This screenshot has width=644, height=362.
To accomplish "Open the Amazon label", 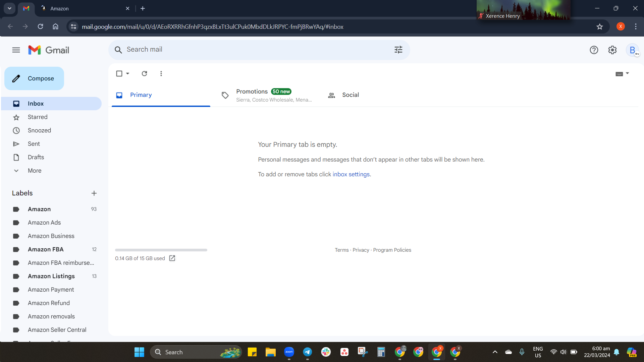I will 51,209.
